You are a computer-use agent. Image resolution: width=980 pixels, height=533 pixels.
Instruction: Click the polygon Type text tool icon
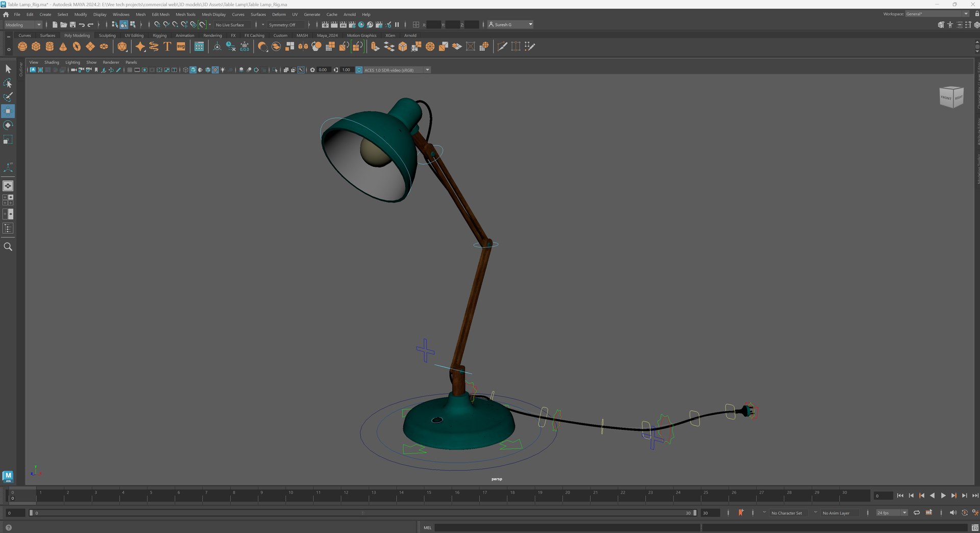(167, 46)
